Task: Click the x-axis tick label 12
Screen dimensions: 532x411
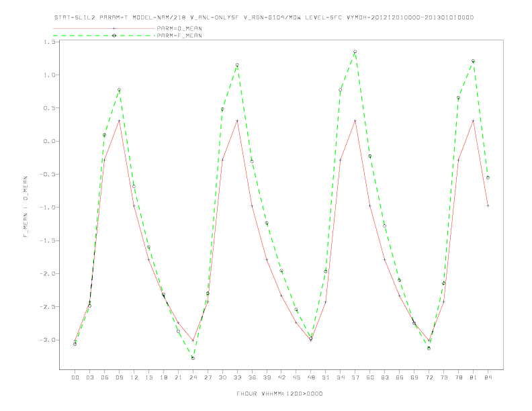Action: (x=134, y=377)
